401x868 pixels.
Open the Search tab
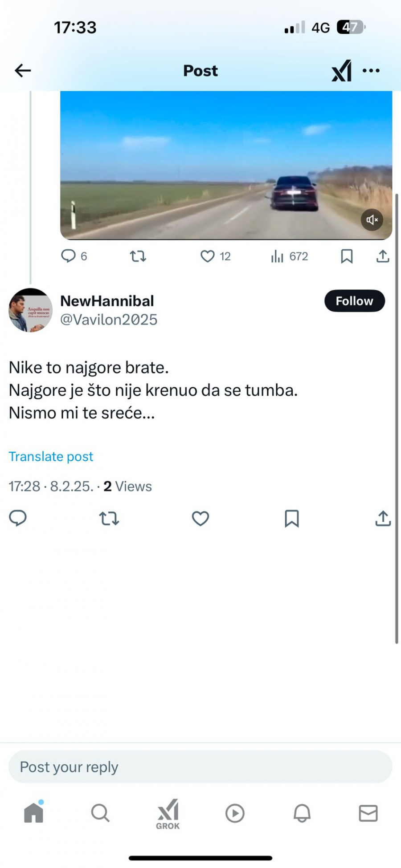click(100, 813)
